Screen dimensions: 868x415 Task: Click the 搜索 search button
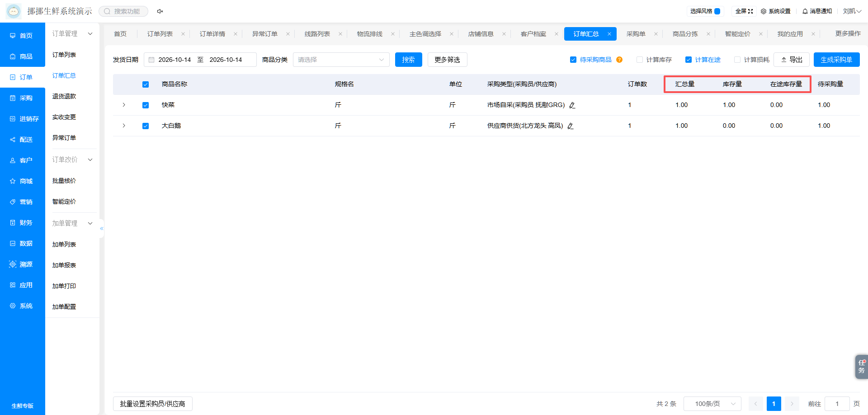(409, 60)
